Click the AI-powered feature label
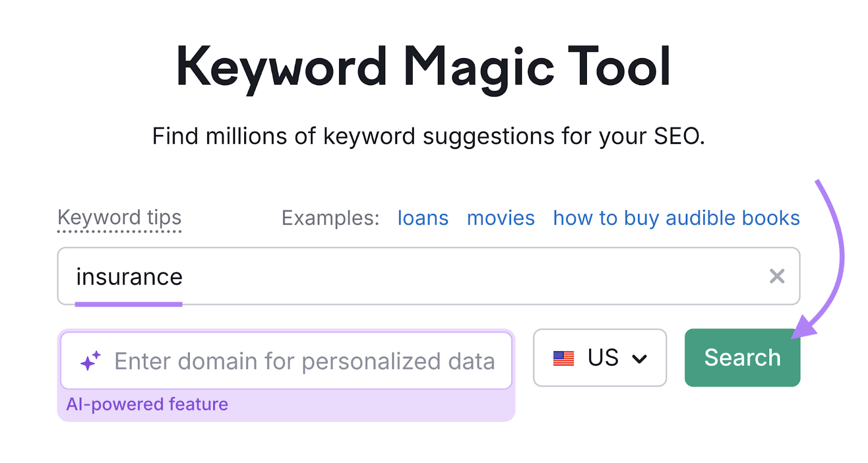 [x=146, y=404]
